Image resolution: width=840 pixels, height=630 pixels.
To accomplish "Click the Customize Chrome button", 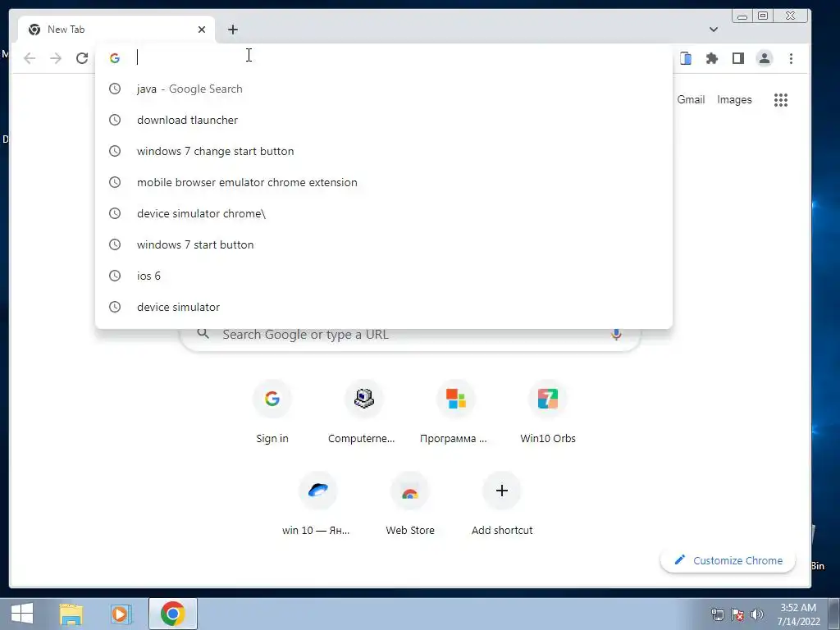I will tap(728, 560).
